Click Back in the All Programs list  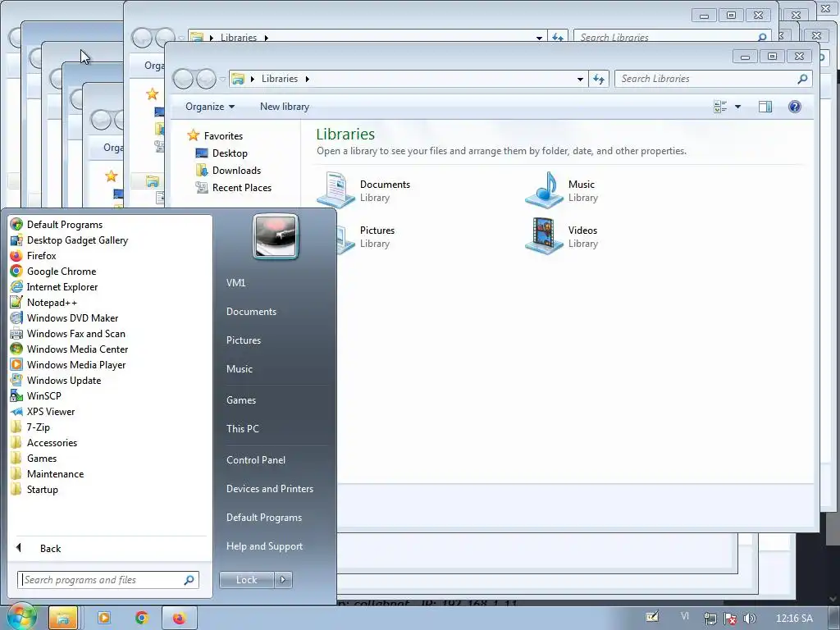[x=50, y=549]
